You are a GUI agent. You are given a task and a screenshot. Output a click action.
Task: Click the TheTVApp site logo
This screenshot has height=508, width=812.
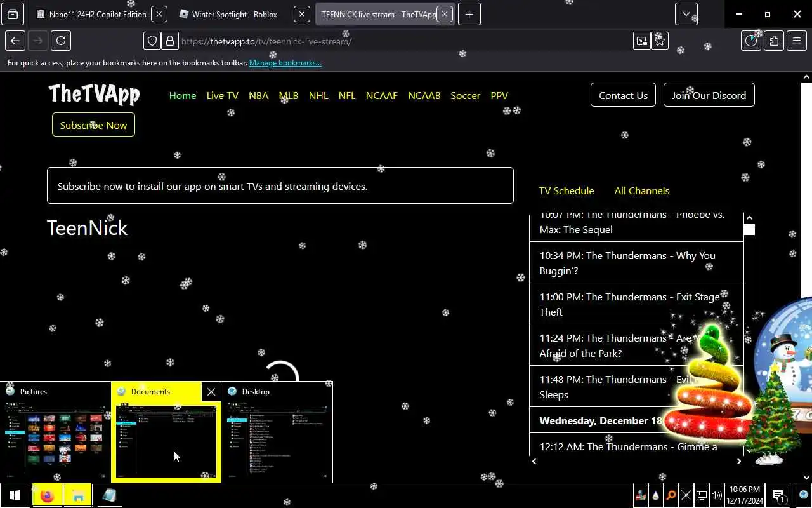coord(95,94)
